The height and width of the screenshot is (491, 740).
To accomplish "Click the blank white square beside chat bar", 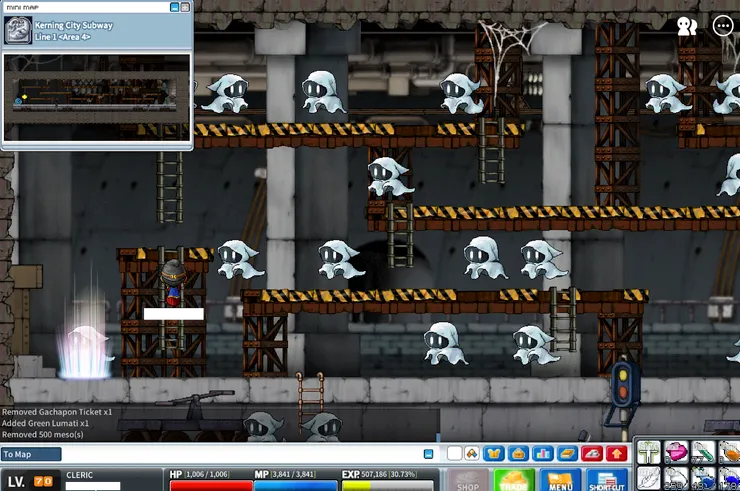I will click(x=454, y=453).
